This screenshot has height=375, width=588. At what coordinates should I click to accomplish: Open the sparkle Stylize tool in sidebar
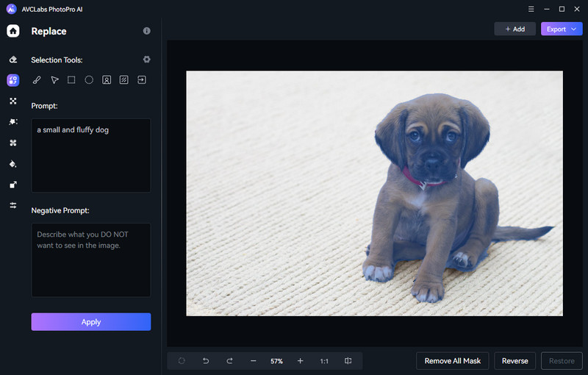[13, 122]
